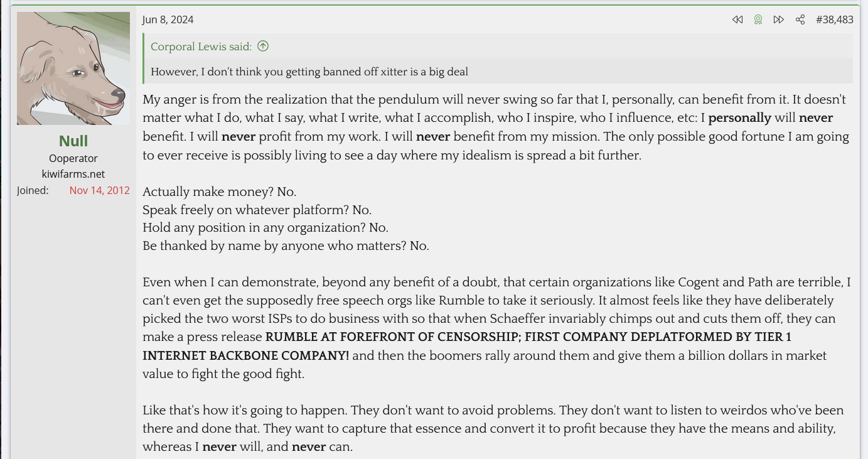Click the bold word "personally" in first paragraph
Image resolution: width=868 pixels, height=459 pixels.
(739, 118)
